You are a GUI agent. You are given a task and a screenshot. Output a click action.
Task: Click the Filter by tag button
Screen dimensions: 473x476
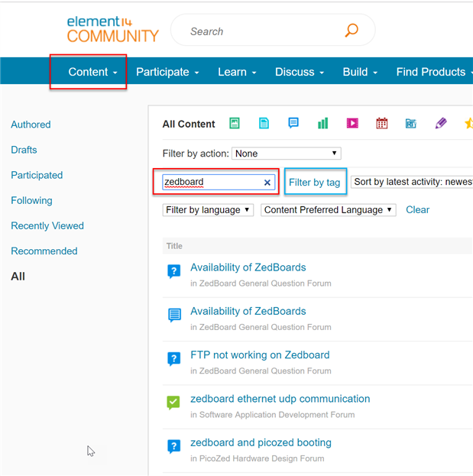pos(316,182)
